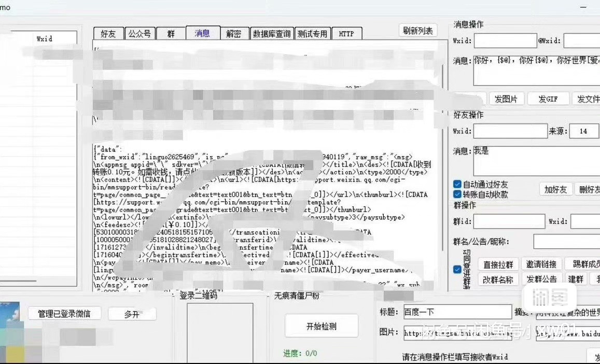600x364 pixels.
Task: Select the 测试专用 tab
Action: tap(312, 34)
